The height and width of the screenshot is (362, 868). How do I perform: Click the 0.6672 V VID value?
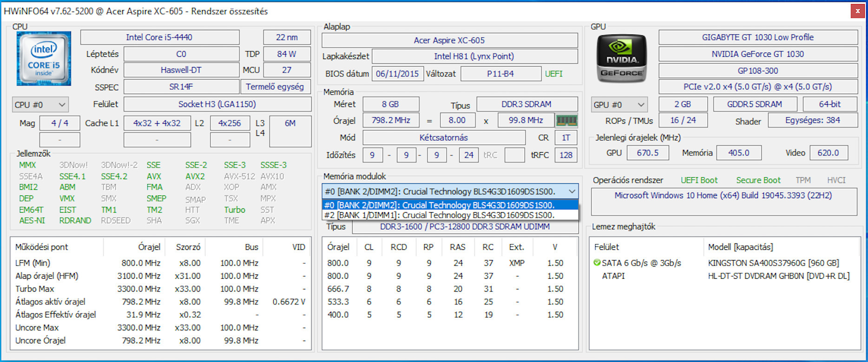click(x=289, y=302)
